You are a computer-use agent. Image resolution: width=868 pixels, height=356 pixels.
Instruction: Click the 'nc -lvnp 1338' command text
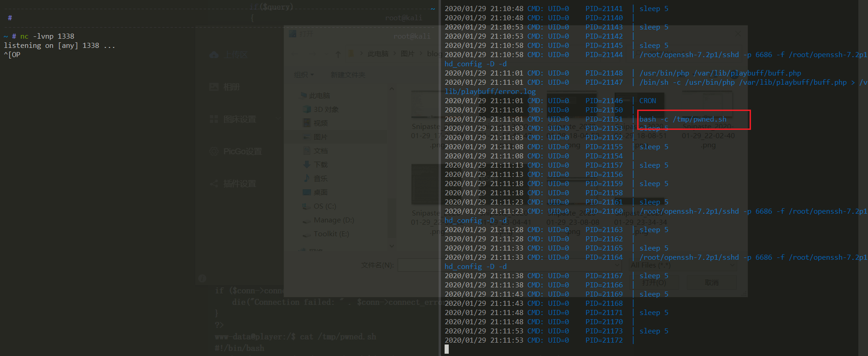[47, 36]
